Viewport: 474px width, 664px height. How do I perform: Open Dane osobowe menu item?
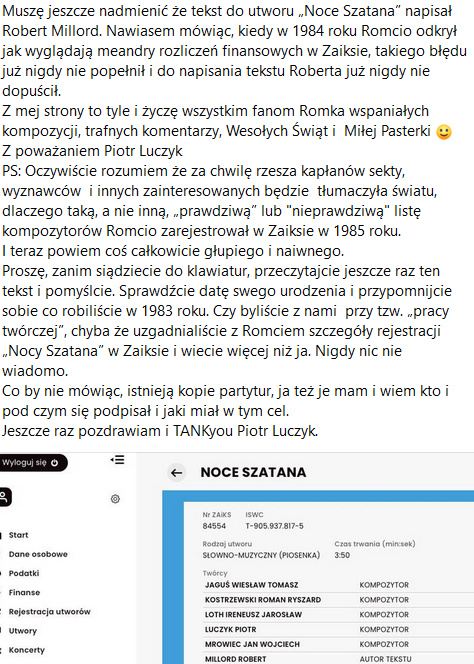(38, 554)
